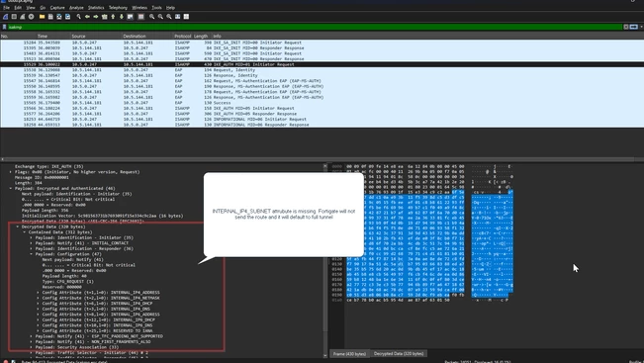Viewport: 644px width, 363px height.
Task: Expand Config Attribute INTERNAL_IP4_DNS
Action: click(39, 309)
